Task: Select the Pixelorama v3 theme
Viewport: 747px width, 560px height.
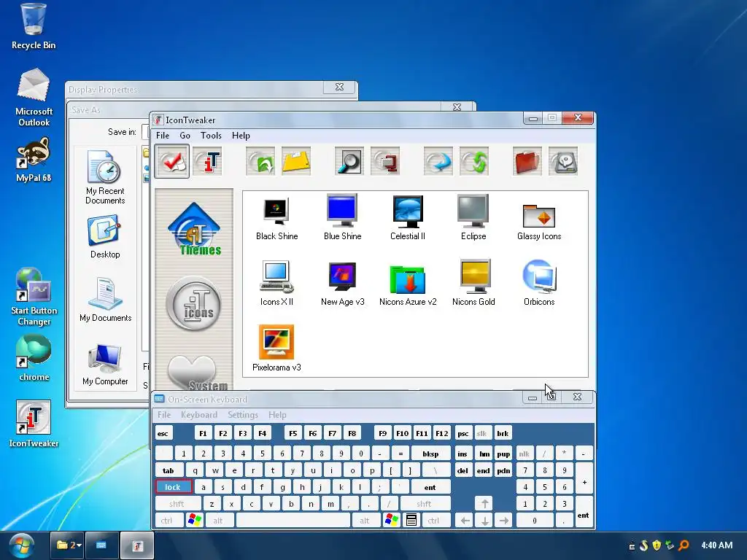Action: 276,349
